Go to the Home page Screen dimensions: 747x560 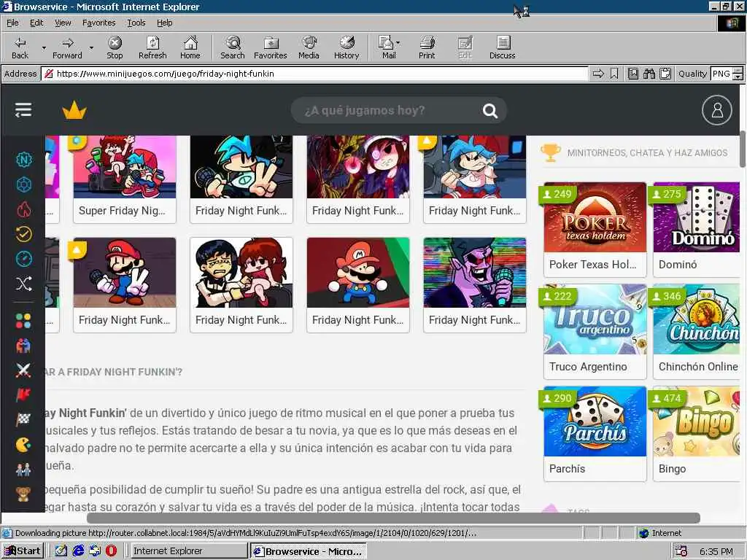(190, 47)
